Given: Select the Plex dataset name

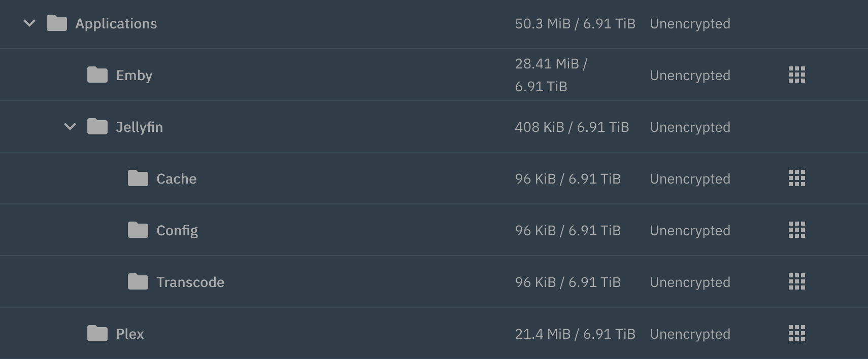Looking at the screenshot, I should pos(130,334).
